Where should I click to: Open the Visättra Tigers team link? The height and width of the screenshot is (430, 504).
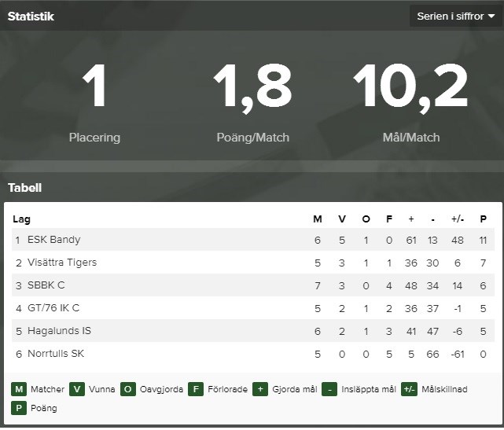[62, 263]
